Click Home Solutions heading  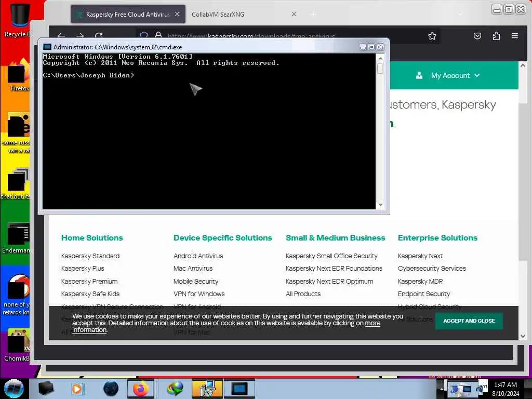pyautogui.click(x=92, y=238)
